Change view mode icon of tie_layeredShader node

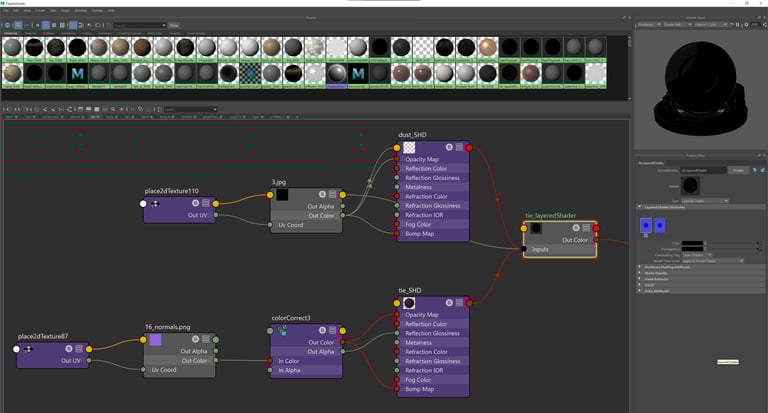(586, 227)
